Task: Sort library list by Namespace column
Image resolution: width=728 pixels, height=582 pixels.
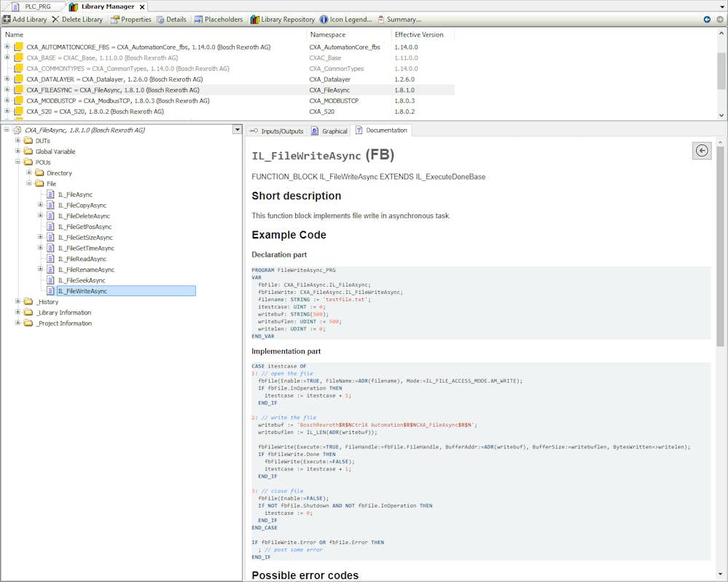Action: pos(328,34)
